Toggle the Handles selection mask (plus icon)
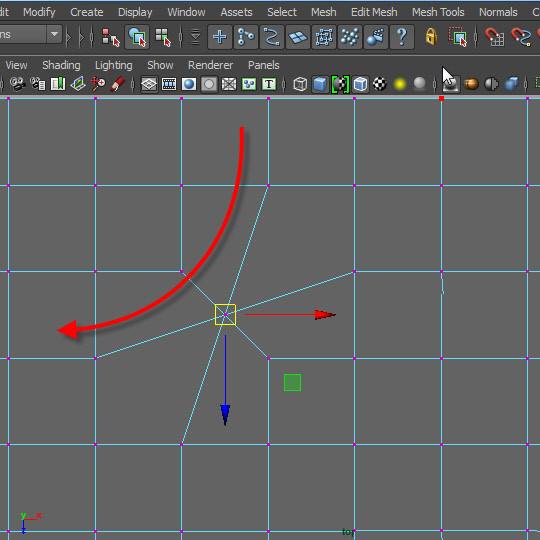 (x=220, y=37)
